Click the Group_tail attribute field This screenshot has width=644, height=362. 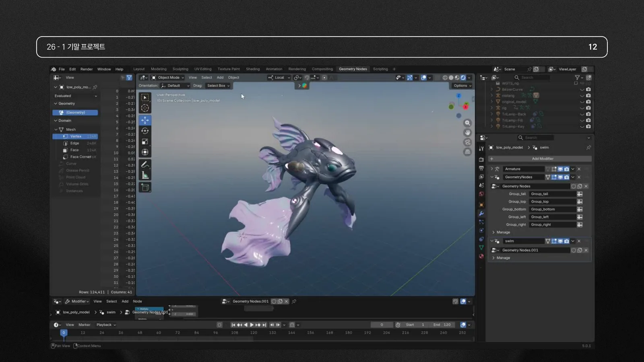pyautogui.click(x=553, y=194)
